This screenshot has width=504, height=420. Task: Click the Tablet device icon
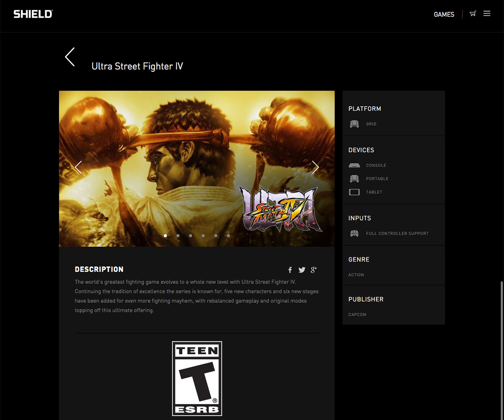coord(354,192)
